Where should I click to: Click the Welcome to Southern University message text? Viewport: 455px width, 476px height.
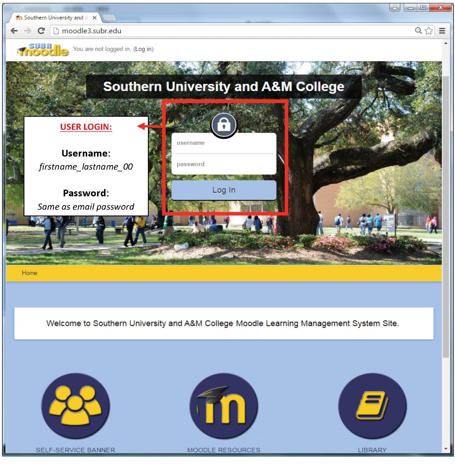[223, 323]
